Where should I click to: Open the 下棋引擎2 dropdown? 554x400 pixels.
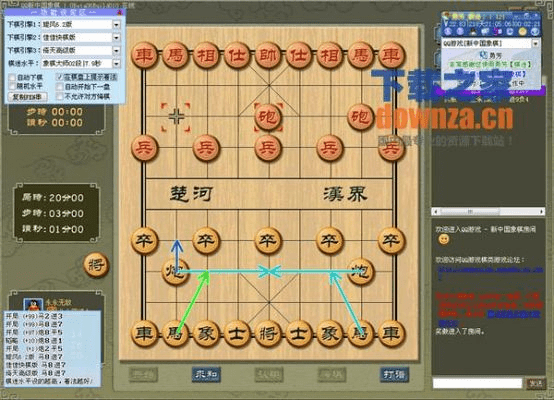116,37
